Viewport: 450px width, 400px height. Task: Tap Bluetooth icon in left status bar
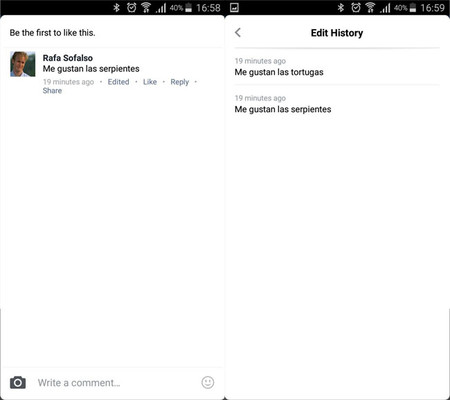pyautogui.click(x=116, y=7)
